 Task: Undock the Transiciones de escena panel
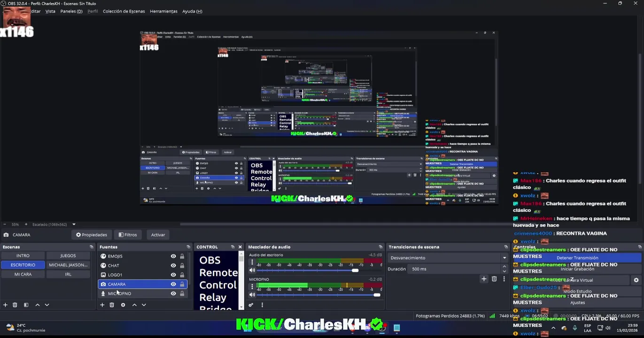point(506,247)
